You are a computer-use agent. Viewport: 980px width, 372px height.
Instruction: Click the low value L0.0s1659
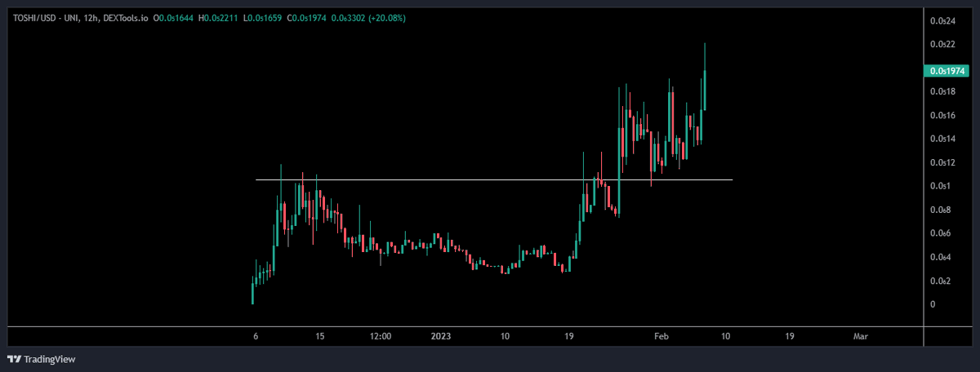[261, 18]
